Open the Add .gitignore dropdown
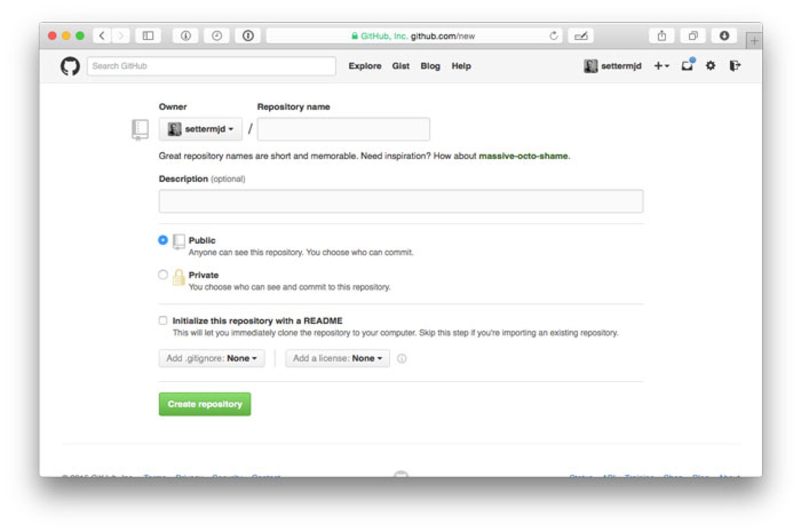Screen dimensions: 801x532 [x=212, y=358]
